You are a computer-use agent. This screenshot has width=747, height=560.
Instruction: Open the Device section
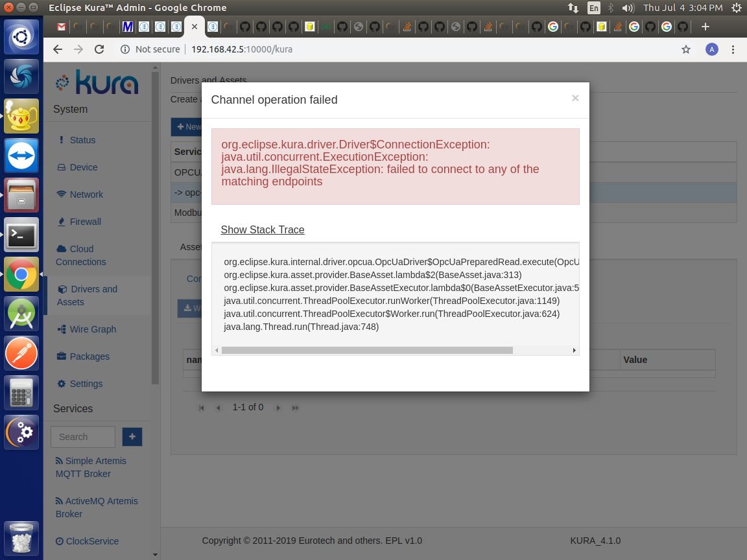pos(84,167)
